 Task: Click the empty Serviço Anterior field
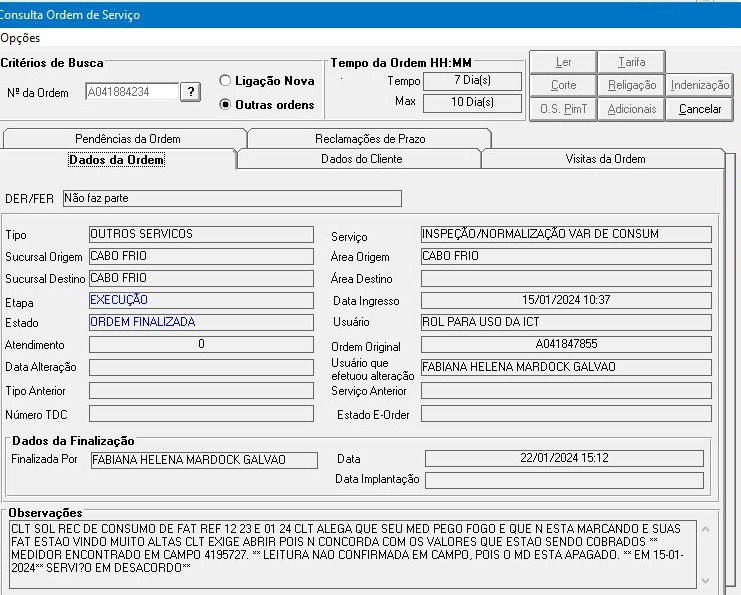566,391
